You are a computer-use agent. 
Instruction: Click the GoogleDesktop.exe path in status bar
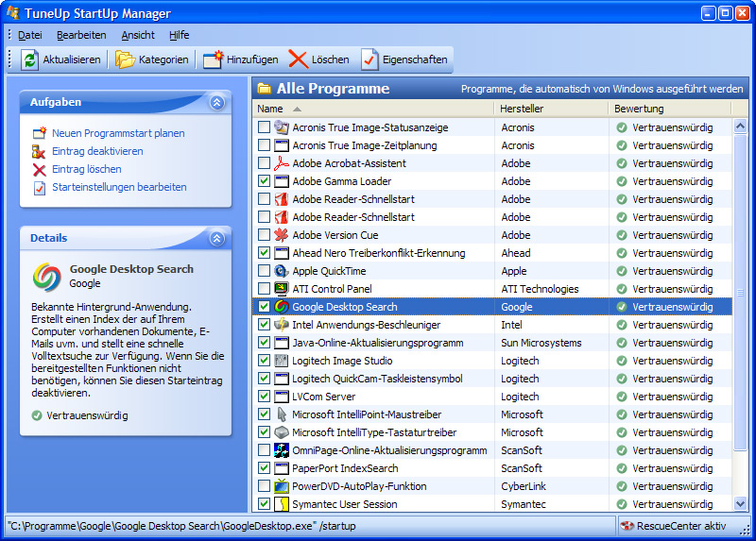tap(181, 526)
